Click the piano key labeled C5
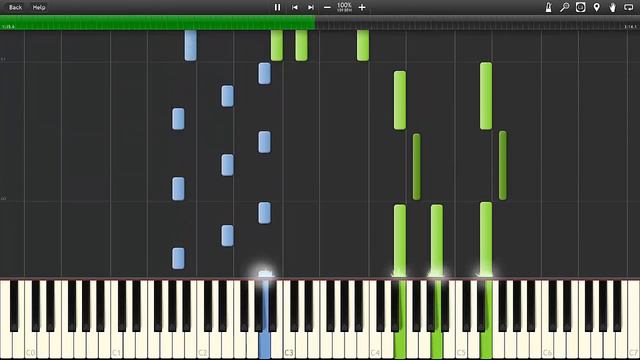Image resolution: width=640 pixels, height=360 pixels. pos(461,345)
